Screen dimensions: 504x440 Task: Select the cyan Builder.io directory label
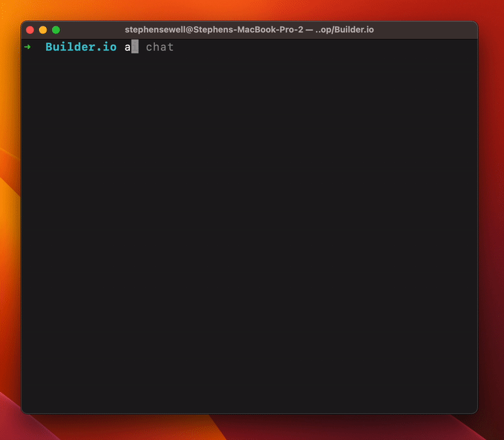point(81,47)
